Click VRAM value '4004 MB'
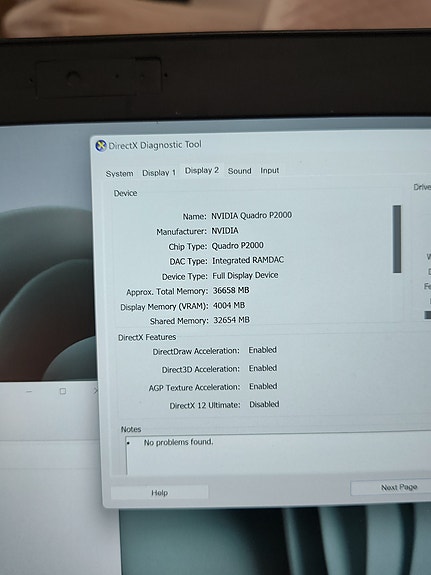Image resolution: width=431 pixels, height=575 pixels. click(x=229, y=305)
